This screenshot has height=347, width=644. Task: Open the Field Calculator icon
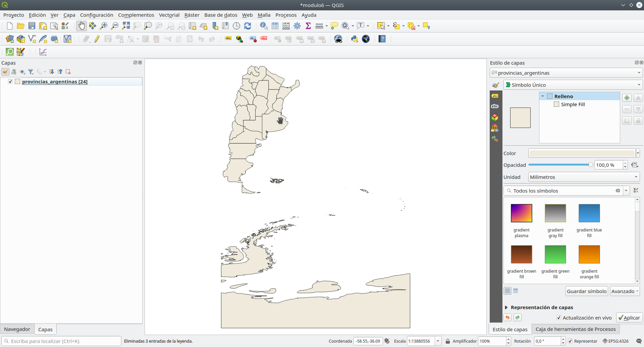click(286, 26)
